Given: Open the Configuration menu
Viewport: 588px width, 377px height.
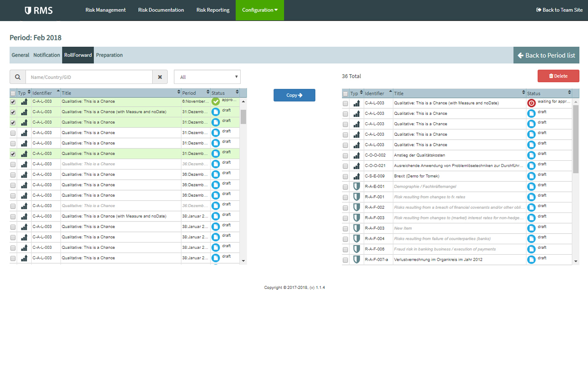Looking at the screenshot, I should pos(260,10).
